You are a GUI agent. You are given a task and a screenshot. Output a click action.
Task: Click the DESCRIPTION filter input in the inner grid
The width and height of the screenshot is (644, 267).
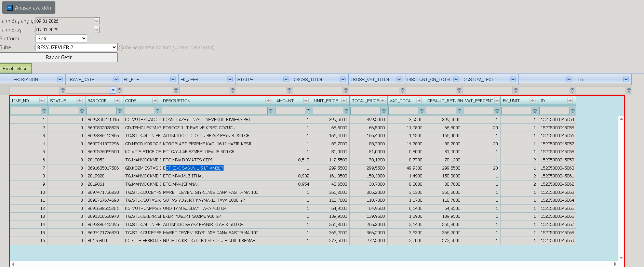coord(215,111)
